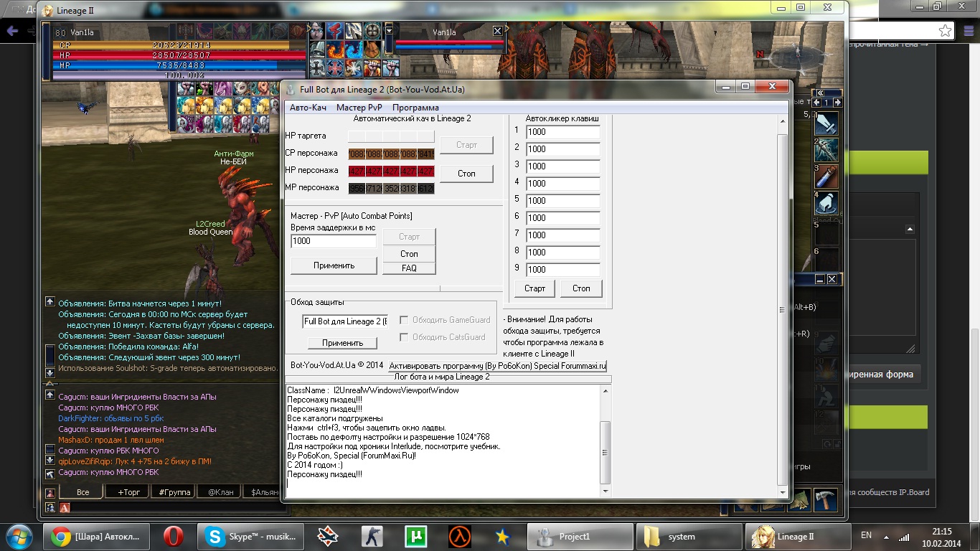Open FAQ in Мастер PvP section
Image resolution: width=980 pixels, height=551 pixels.
click(x=409, y=268)
